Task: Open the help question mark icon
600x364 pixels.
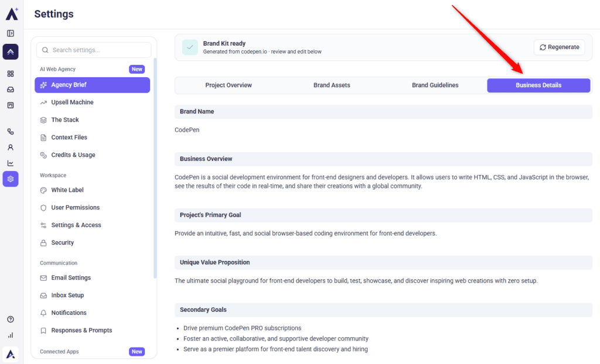Action: 11,320
